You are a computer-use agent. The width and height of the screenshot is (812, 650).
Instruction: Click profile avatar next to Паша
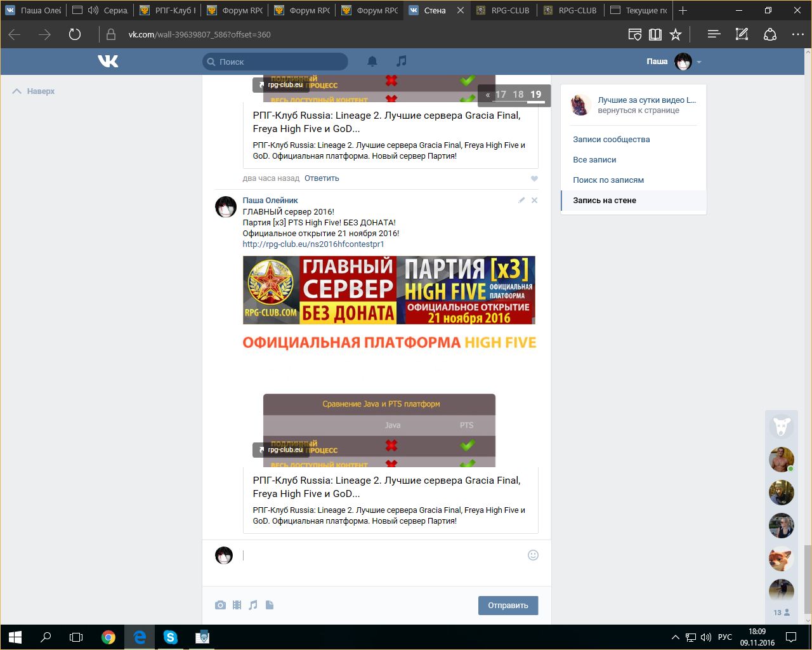pos(683,62)
